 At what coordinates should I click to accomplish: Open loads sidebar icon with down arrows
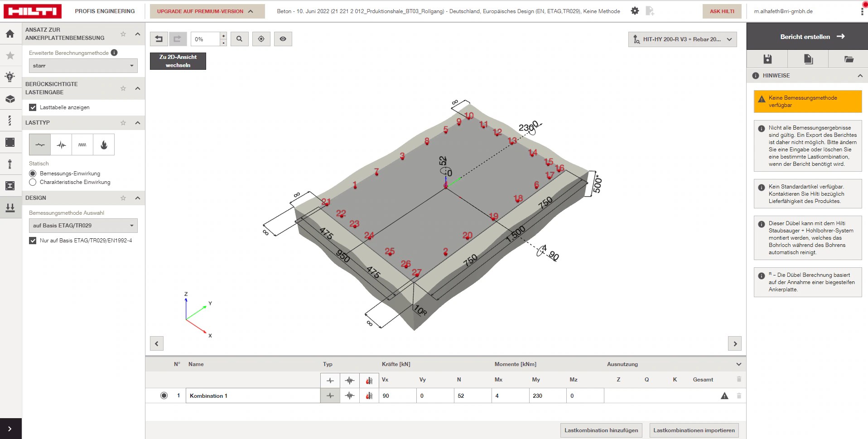click(x=10, y=207)
